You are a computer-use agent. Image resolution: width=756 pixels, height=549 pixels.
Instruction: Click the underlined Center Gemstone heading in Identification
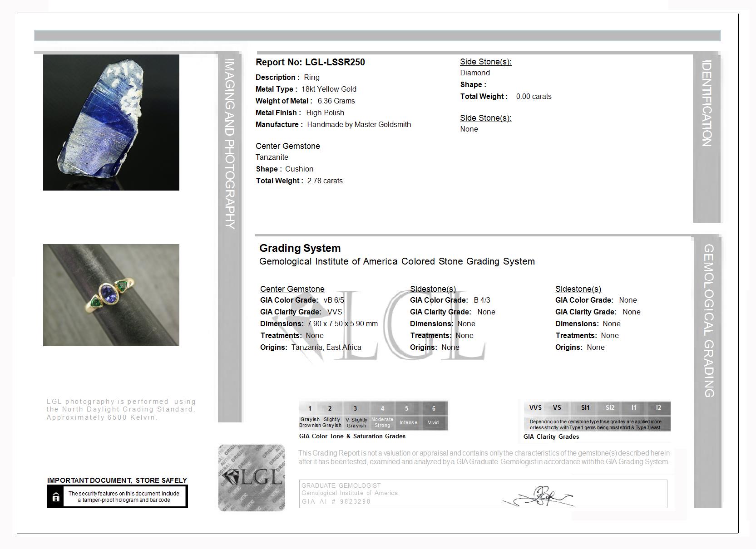(x=288, y=146)
